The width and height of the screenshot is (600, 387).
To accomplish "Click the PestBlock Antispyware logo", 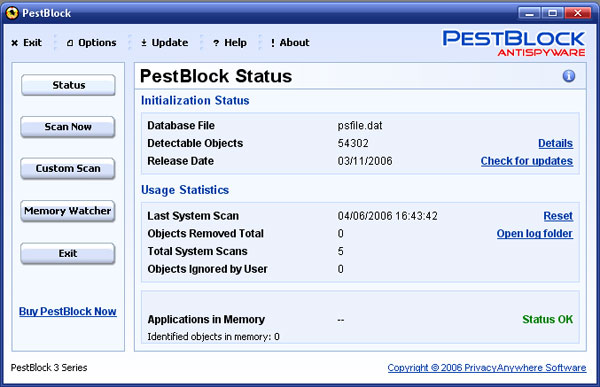I will pos(514,43).
